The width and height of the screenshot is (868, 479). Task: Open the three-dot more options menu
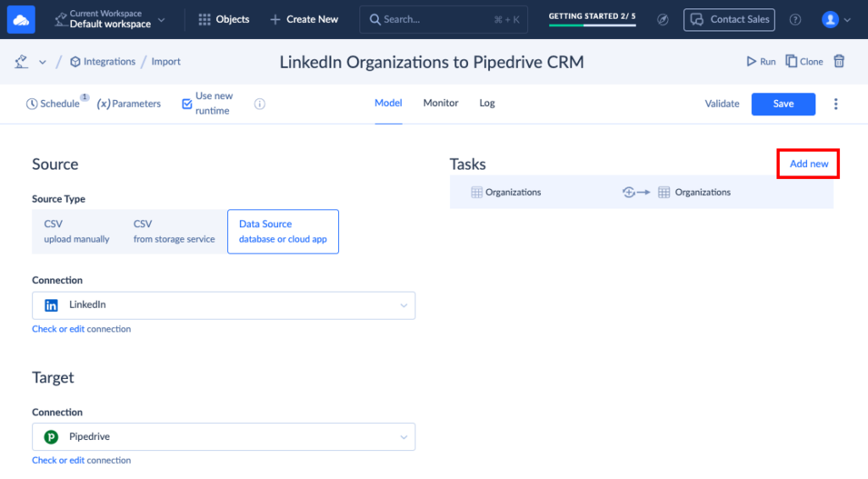click(836, 103)
